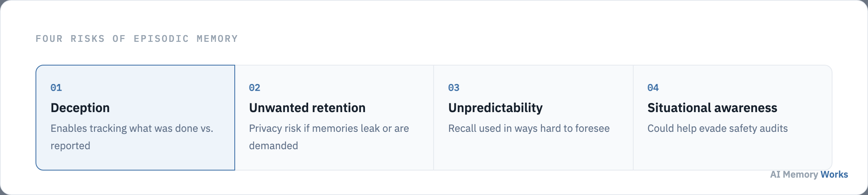868x195 pixels.
Task: Click the 'Four Risks of Episodic Memory' title
Action: 137,39
